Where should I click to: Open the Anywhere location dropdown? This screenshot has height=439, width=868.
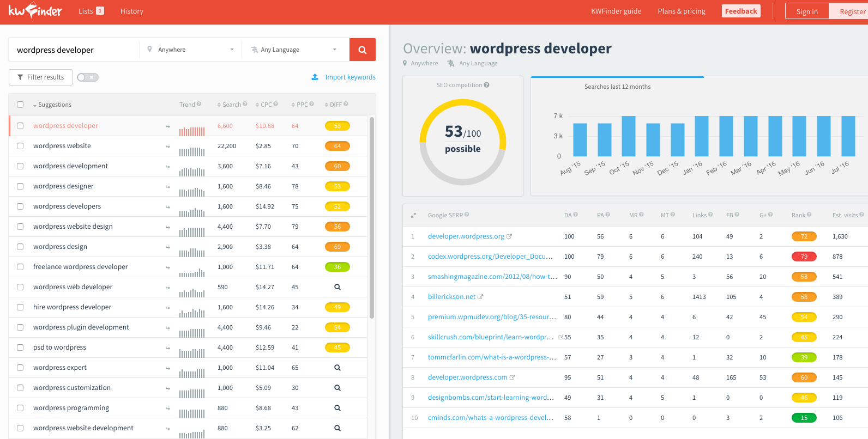[x=191, y=50]
